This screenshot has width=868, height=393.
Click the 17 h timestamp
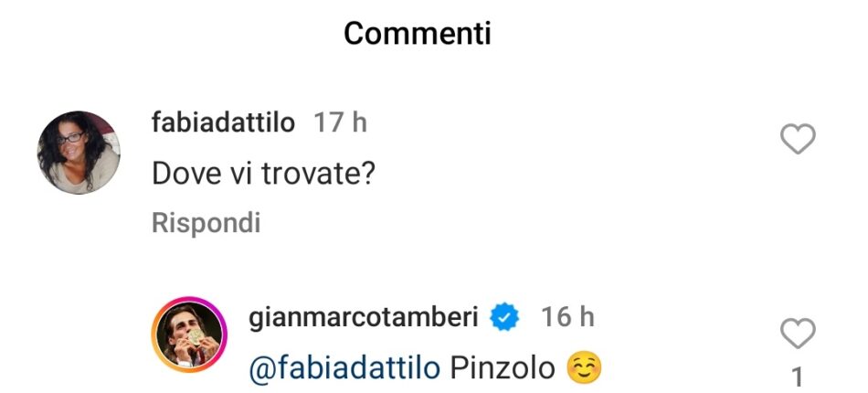(x=340, y=122)
